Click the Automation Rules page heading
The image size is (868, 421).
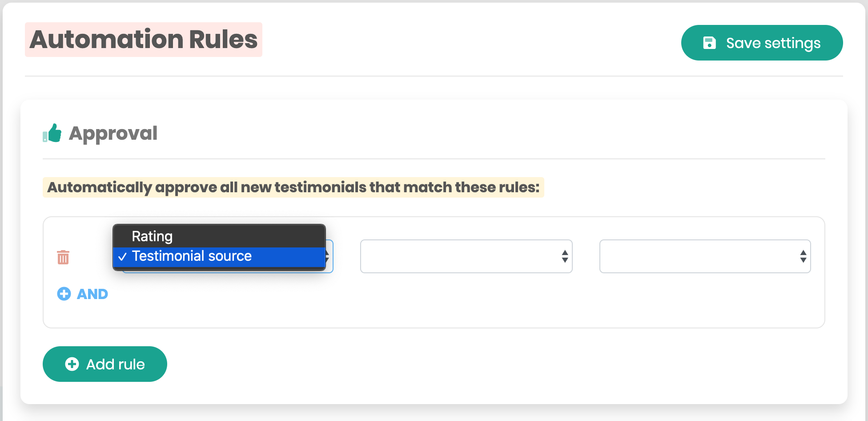pyautogui.click(x=143, y=40)
